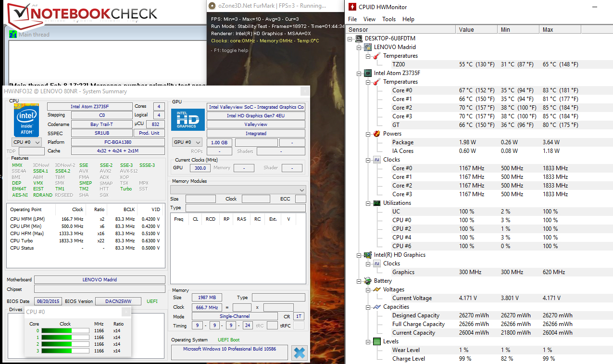Click the graphics card icon beside Intel(R) HD Graphics
613x364 pixels.
pos(368,255)
